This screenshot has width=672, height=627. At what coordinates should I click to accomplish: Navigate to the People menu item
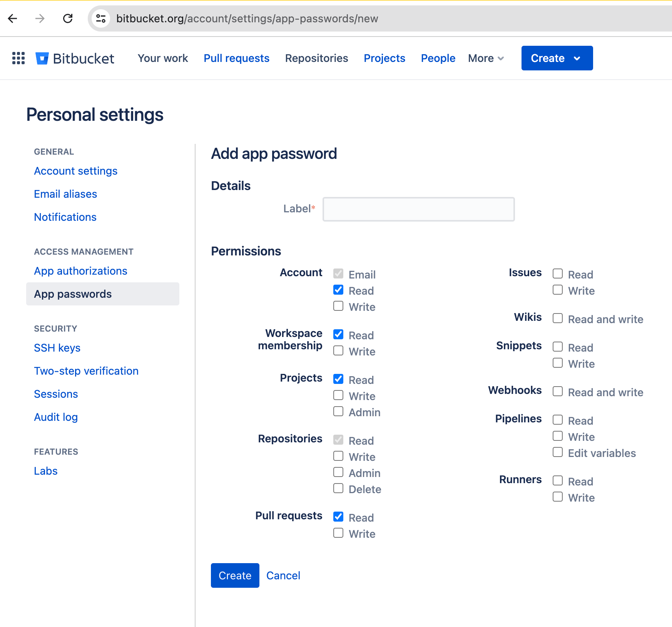pyautogui.click(x=438, y=58)
